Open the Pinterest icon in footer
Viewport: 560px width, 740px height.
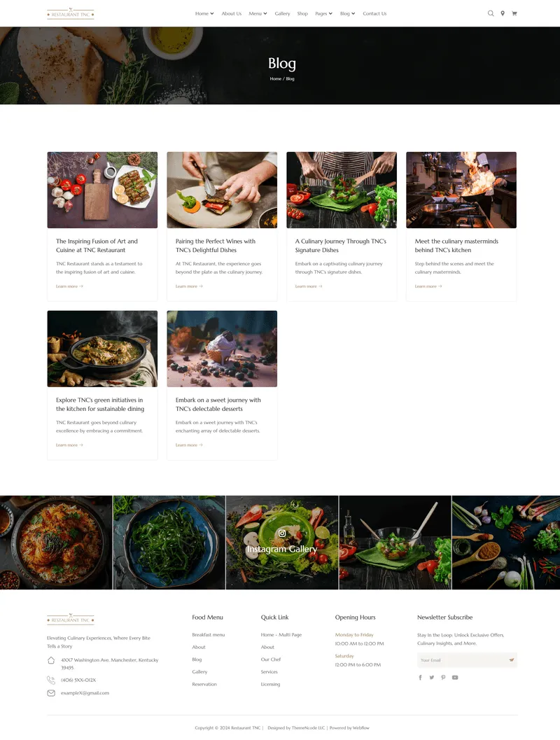pos(443,677)
